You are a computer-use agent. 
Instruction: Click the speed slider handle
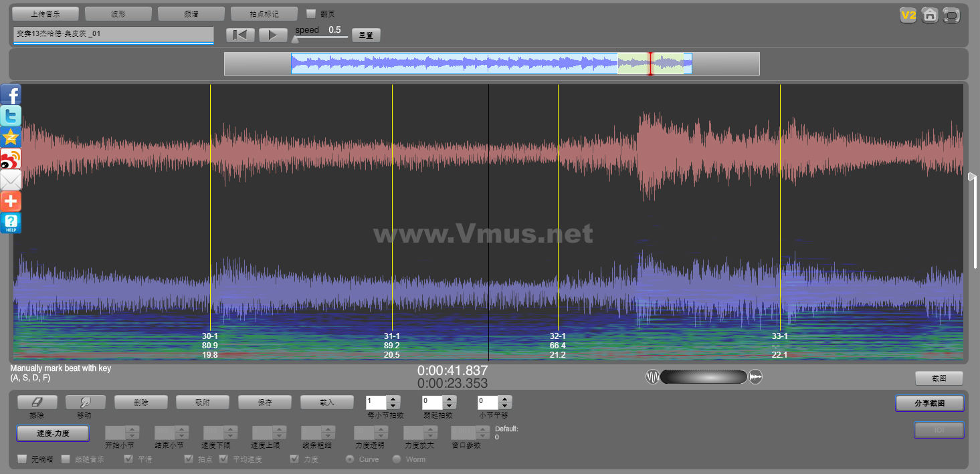(296, 39)
